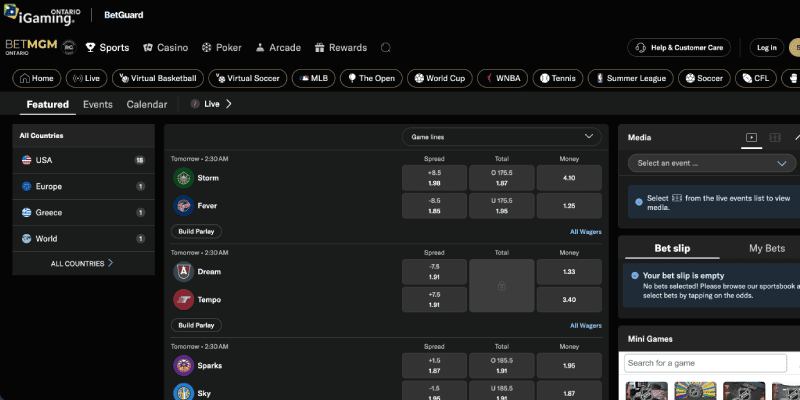The image size is (800, 400).
Task: Open the Tennis pill
Action: pyautogui.click(x=558, y=79)
